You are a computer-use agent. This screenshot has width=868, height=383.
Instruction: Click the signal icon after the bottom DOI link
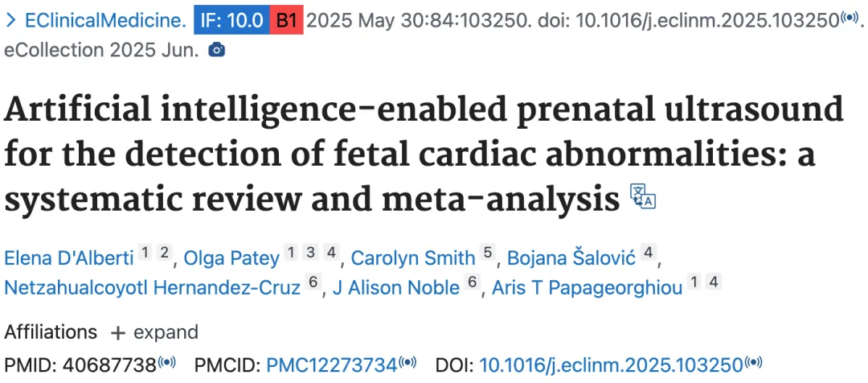[x=753, y=363]
